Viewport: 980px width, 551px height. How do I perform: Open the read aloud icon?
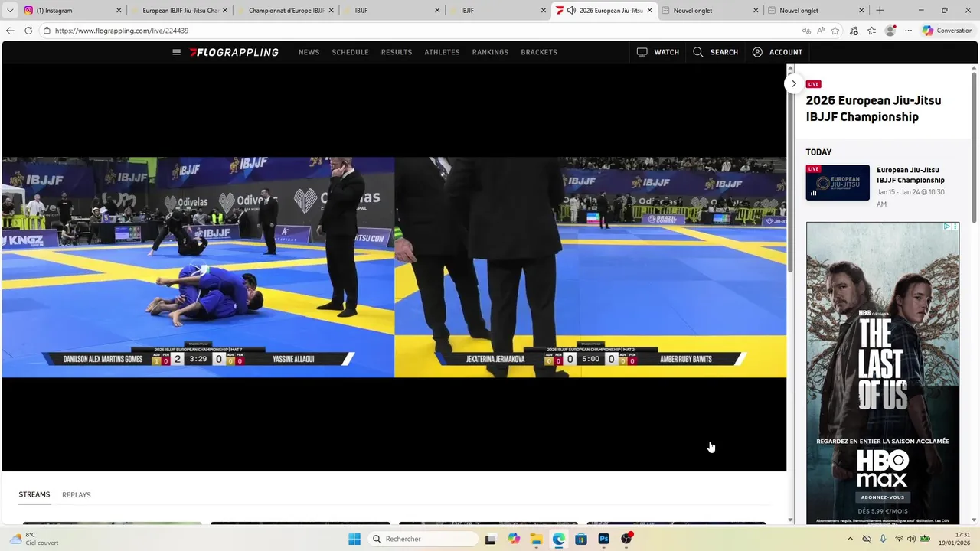point(821,31)
